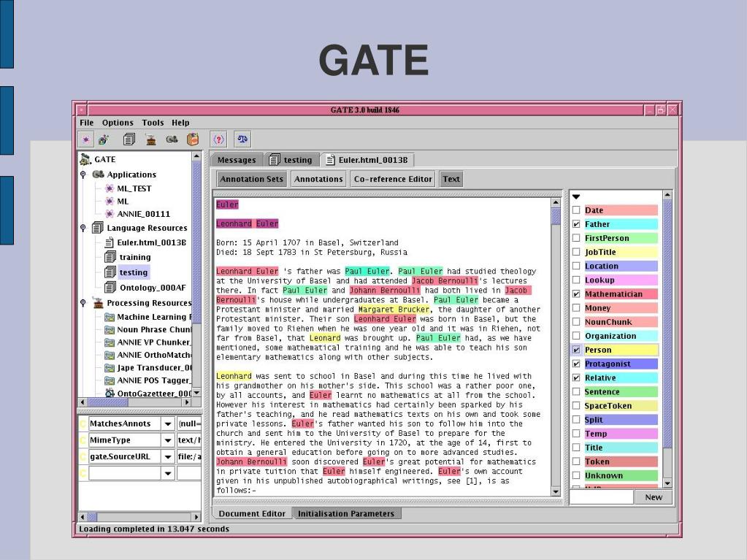Click the Annotations button

click(x=318, y=179)
